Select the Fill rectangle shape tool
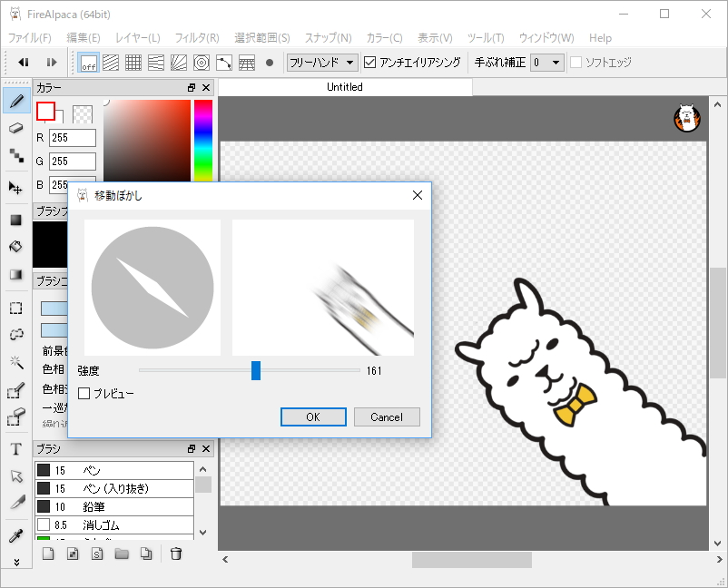 (16, 220)
